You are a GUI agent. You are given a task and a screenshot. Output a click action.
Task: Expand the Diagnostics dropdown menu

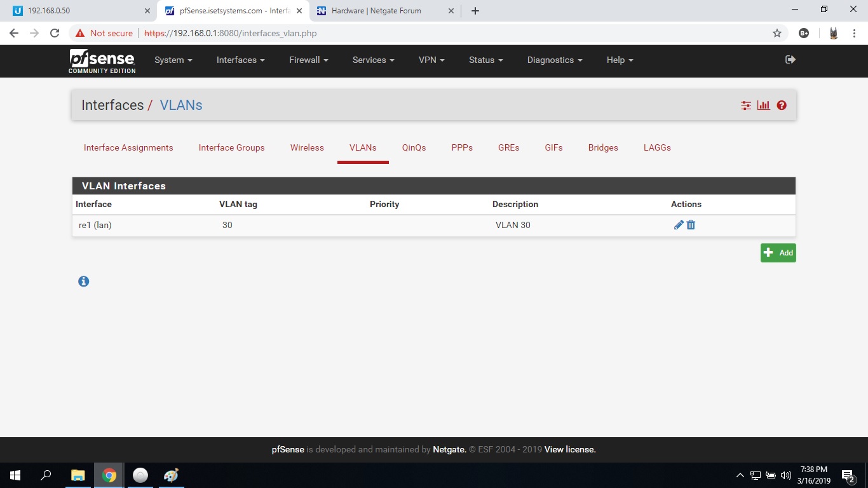(554, 60)
